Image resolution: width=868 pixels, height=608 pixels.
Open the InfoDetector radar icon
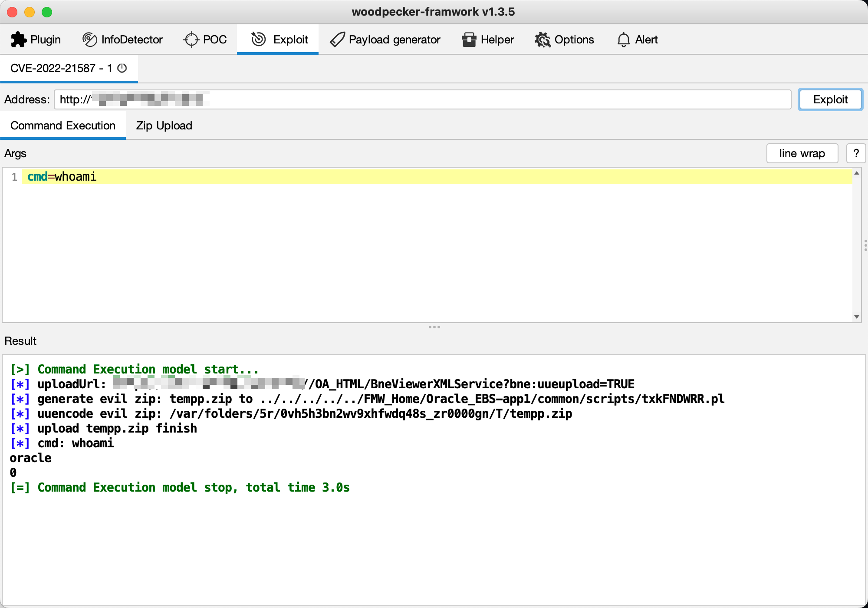(x=89, y=40)
